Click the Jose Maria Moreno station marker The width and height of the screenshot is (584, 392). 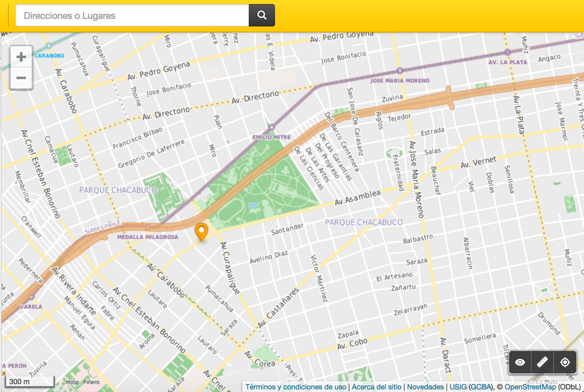tap(400, 71)
